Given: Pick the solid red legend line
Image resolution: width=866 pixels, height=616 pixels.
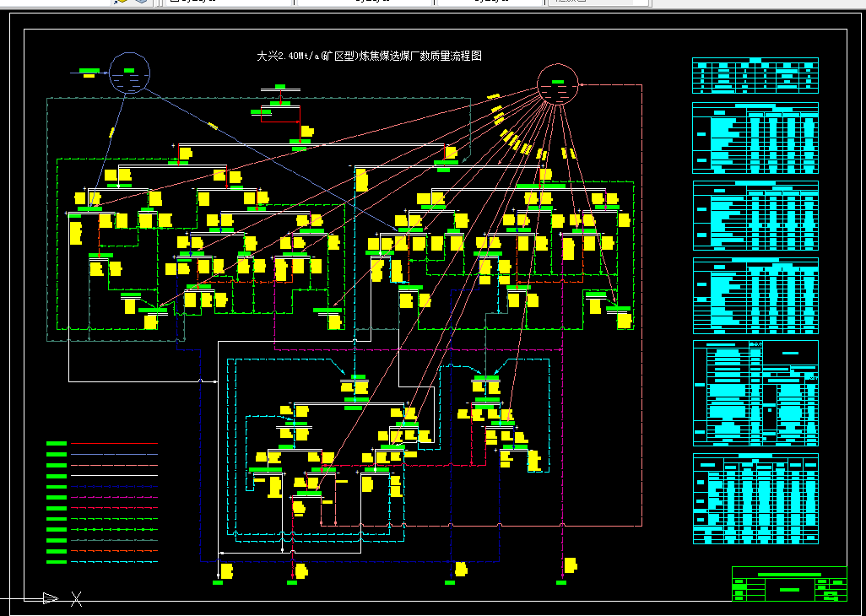Looking at the screenshot, I should pyautogui.click(x=114, y=443).
